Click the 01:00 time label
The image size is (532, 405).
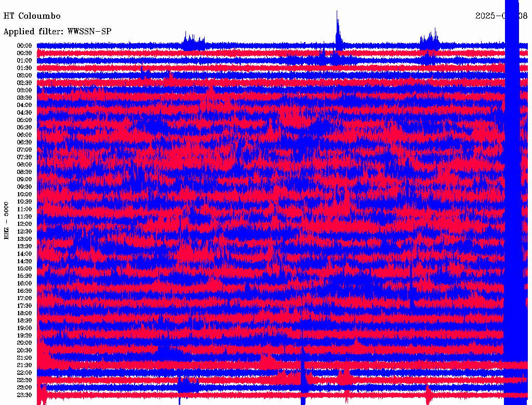(x=24, y=61)
